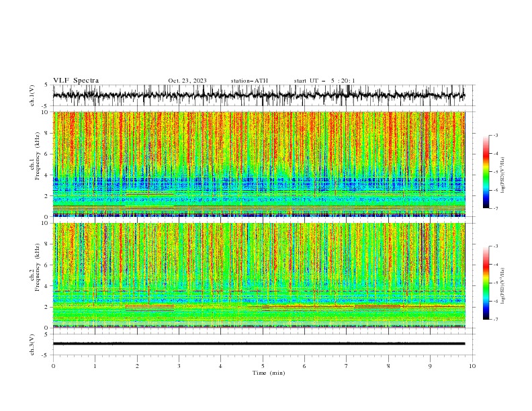Click the ch.1 color scale bar
This screenshot has height=411, width=532.
[486, 172]
